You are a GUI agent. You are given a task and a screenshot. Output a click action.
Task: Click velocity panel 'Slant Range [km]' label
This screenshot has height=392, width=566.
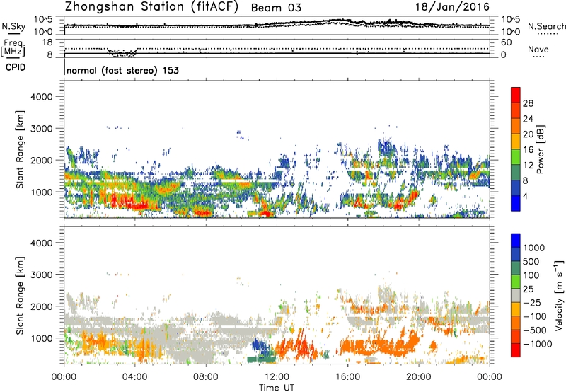tap(20, 296)
